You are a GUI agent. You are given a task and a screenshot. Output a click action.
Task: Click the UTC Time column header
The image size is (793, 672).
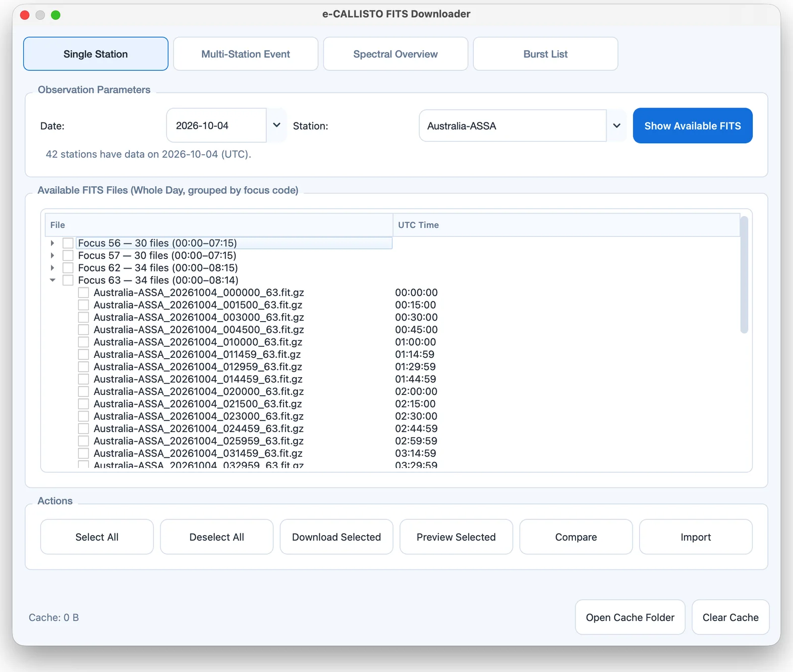[566, 225]
